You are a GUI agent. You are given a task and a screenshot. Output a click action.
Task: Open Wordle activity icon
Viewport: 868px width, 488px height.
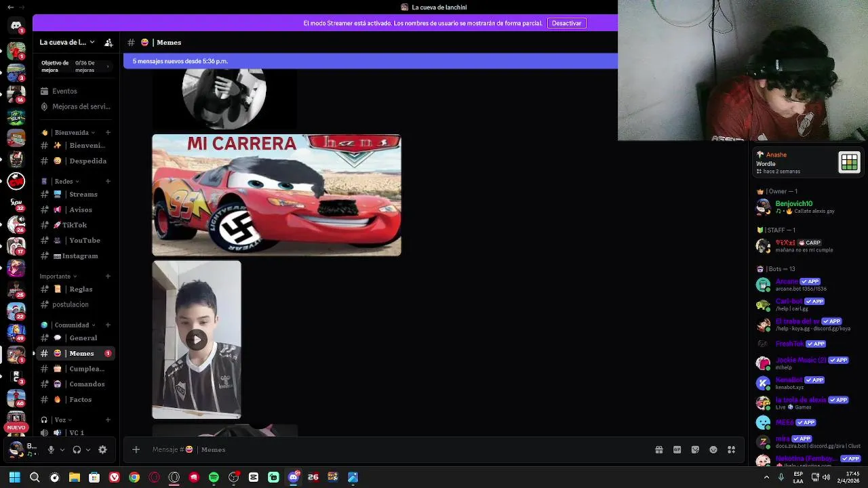point(849,163)
